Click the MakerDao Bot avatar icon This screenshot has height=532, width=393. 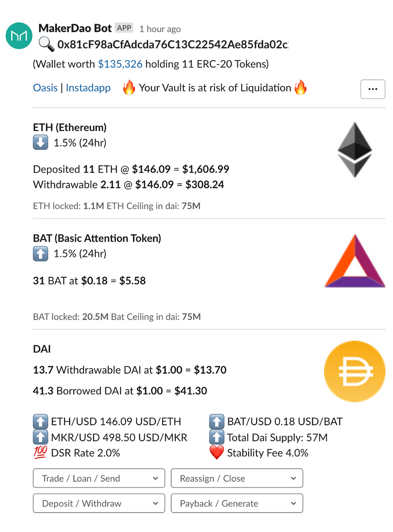point(19,36)
